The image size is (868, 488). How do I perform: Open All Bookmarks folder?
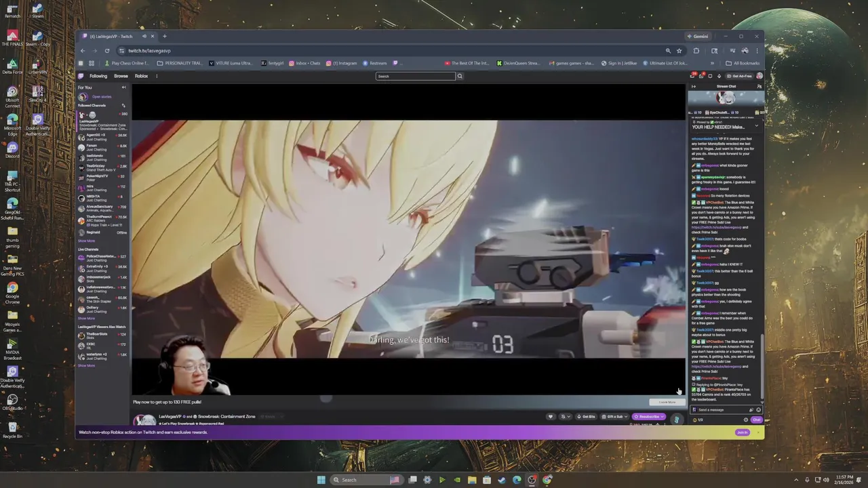click(x=743, y=63)
